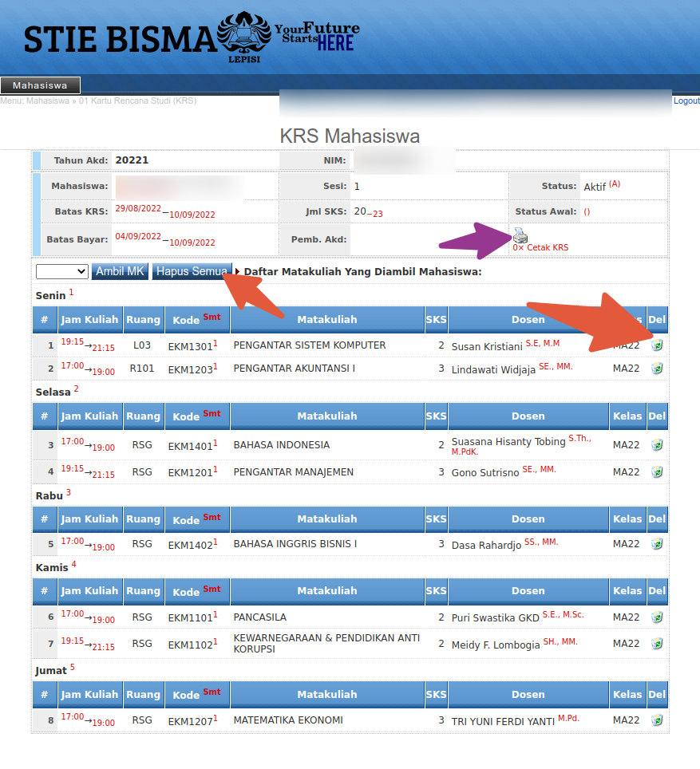Click the Senin day heading
This screenshot has height=769, width=700.
pyautogui.click(x=50, y=295)
